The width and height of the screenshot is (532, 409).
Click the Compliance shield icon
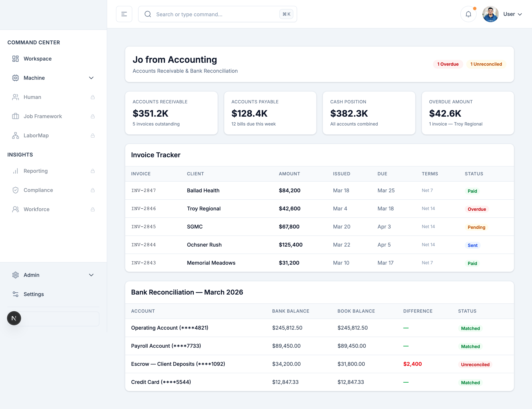[15, 190]
